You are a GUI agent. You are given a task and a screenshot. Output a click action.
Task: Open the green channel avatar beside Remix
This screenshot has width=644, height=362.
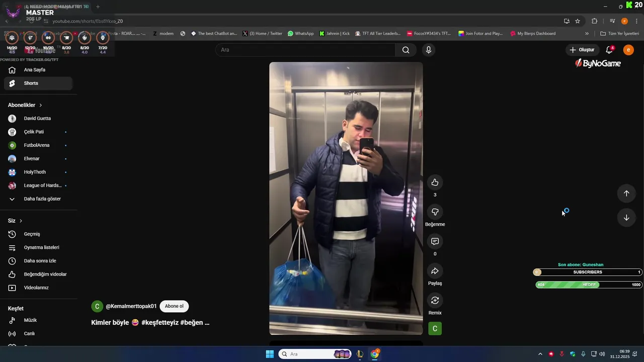click(x=435, y=329)
